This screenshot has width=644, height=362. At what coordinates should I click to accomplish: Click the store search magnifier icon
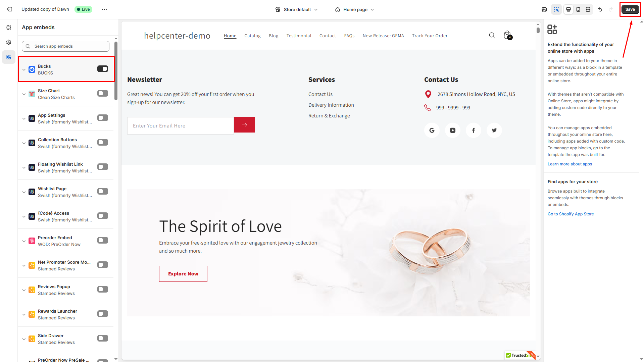pos(492,36)
